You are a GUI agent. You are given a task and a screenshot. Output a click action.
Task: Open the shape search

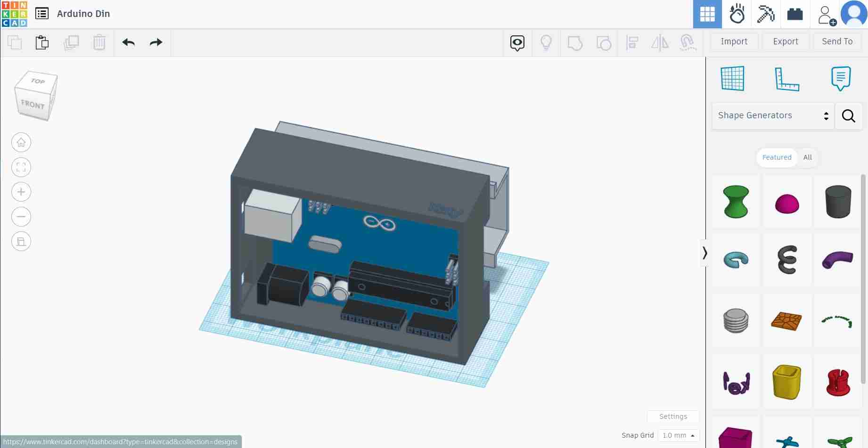coord(848,116)
